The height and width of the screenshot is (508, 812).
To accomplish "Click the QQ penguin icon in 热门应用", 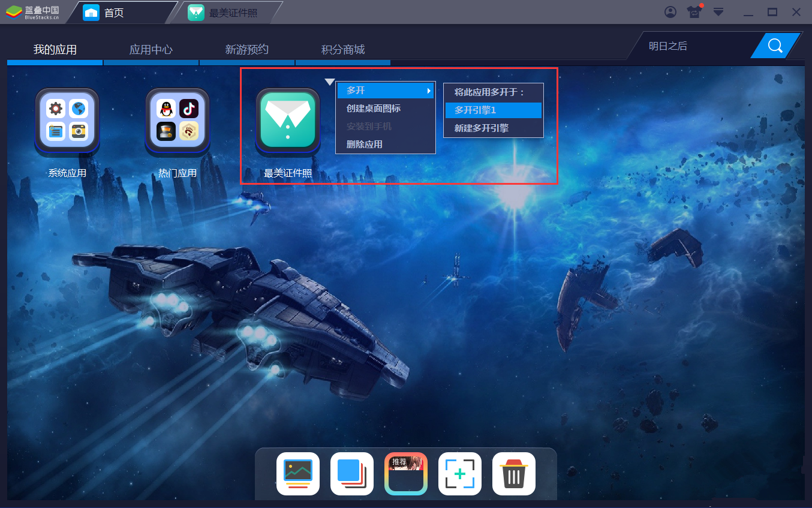I will (166, 109).
